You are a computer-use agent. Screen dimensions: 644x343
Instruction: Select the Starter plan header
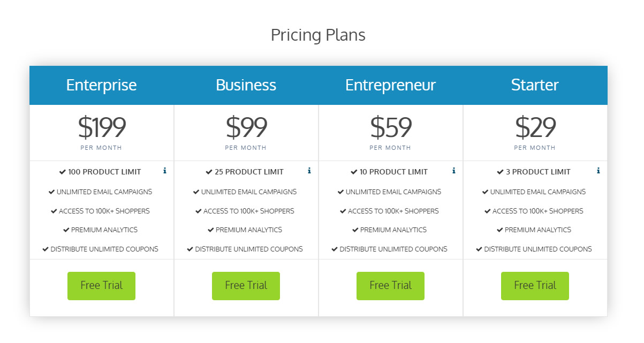(535, 85)
